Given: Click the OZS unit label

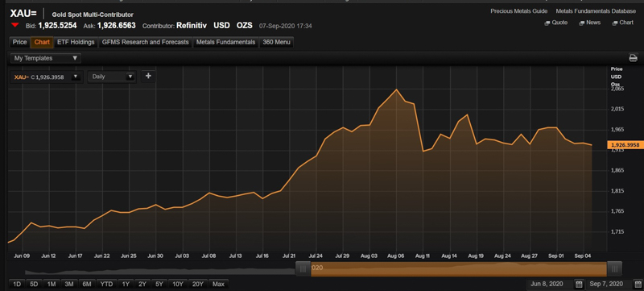Looking at the screenshot, I should pyautogui.click(x=245, y=26).
